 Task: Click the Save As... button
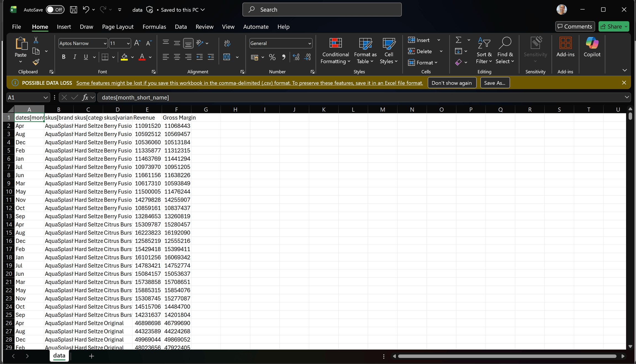495,83
